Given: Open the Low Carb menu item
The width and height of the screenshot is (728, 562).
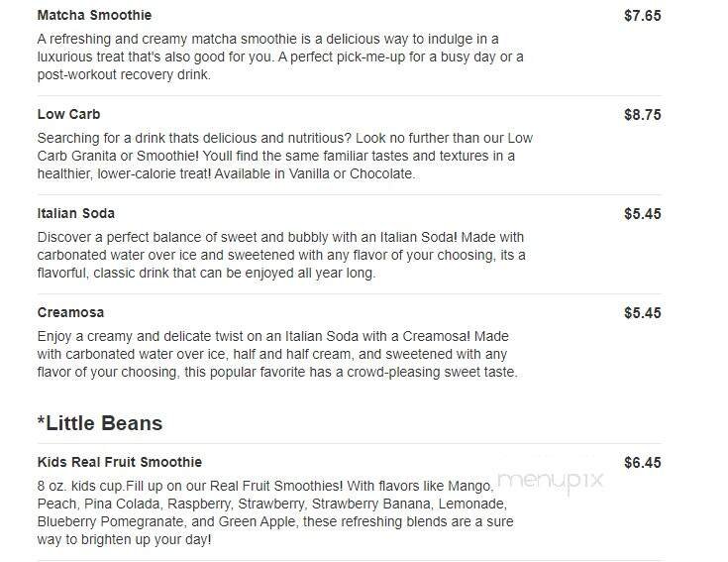Looking at the screenshot, I should 68,115.
